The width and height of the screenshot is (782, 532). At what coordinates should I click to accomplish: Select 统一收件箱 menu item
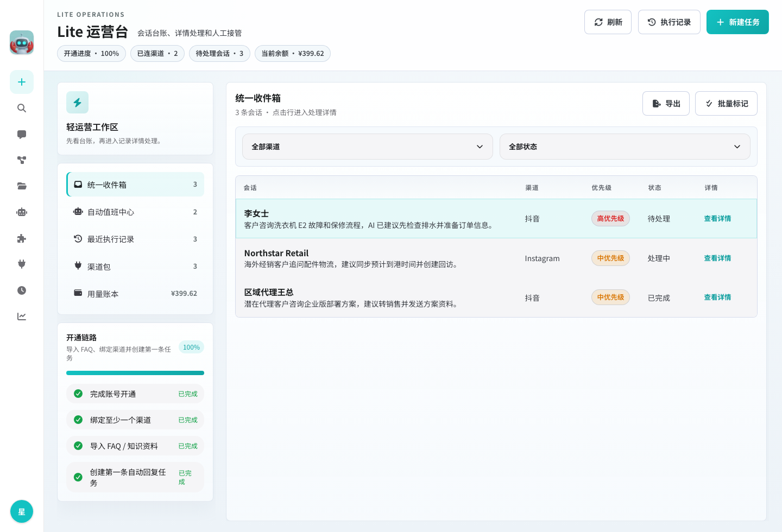pos(135,185)
